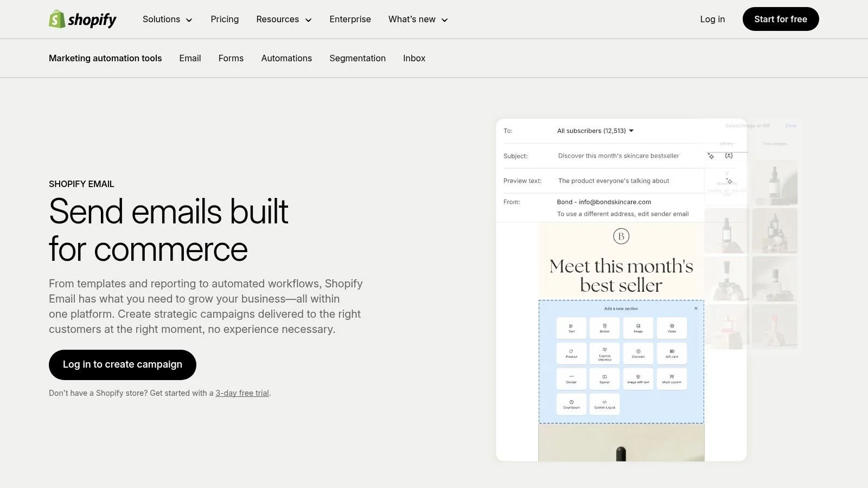
Task: Choose the Multi-column section tile
Action: tap(672, 379)
